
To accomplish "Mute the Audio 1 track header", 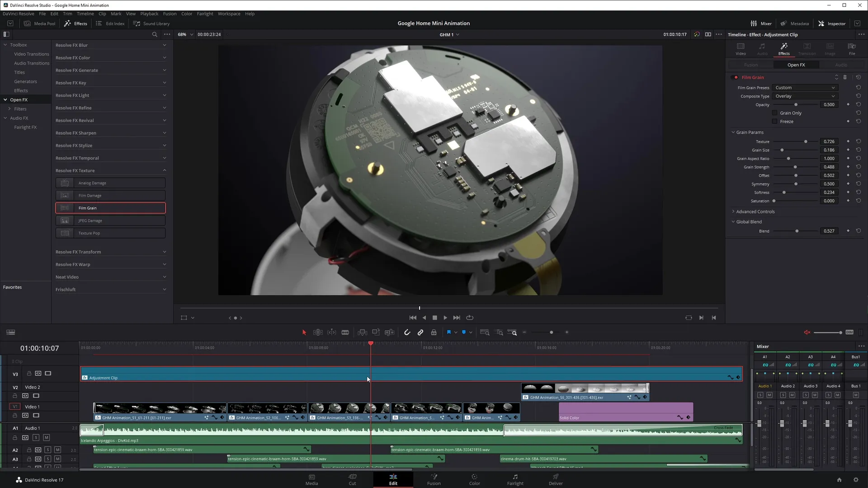I will pyautogui.click(x=46, y=437).
